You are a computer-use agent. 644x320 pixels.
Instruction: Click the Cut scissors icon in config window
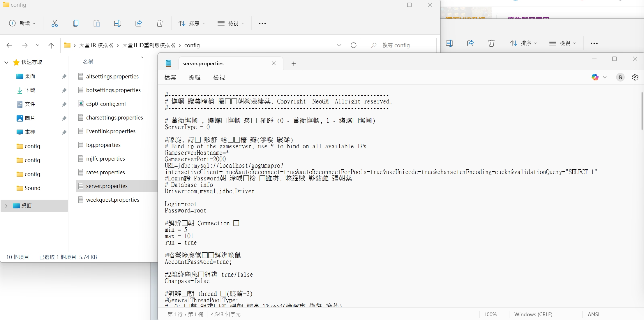coord(54,23)
